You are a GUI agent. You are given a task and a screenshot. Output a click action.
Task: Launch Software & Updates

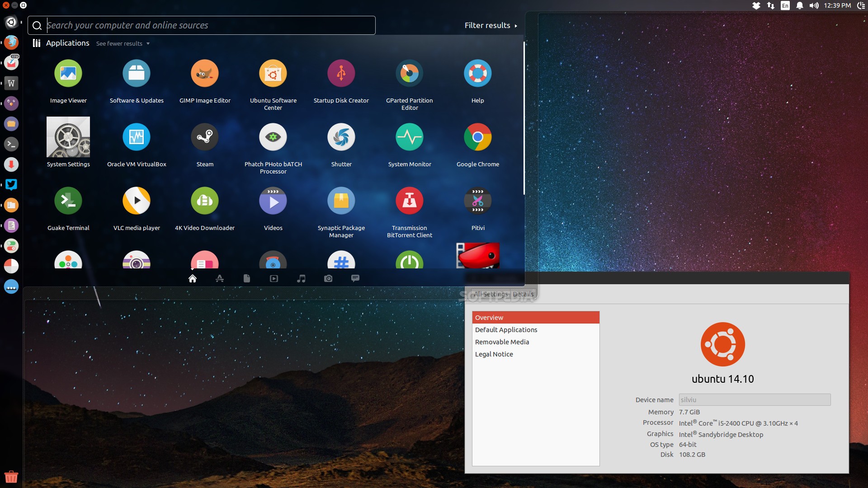click(137, 73)
